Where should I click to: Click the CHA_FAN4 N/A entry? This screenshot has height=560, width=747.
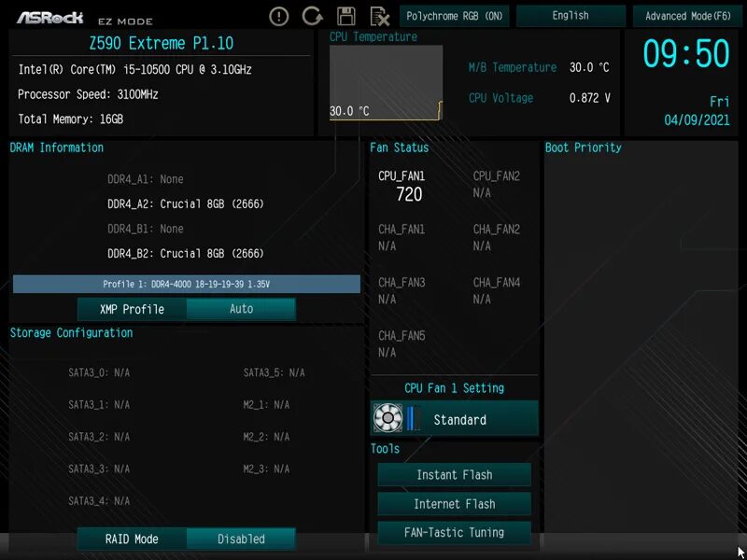497,291
